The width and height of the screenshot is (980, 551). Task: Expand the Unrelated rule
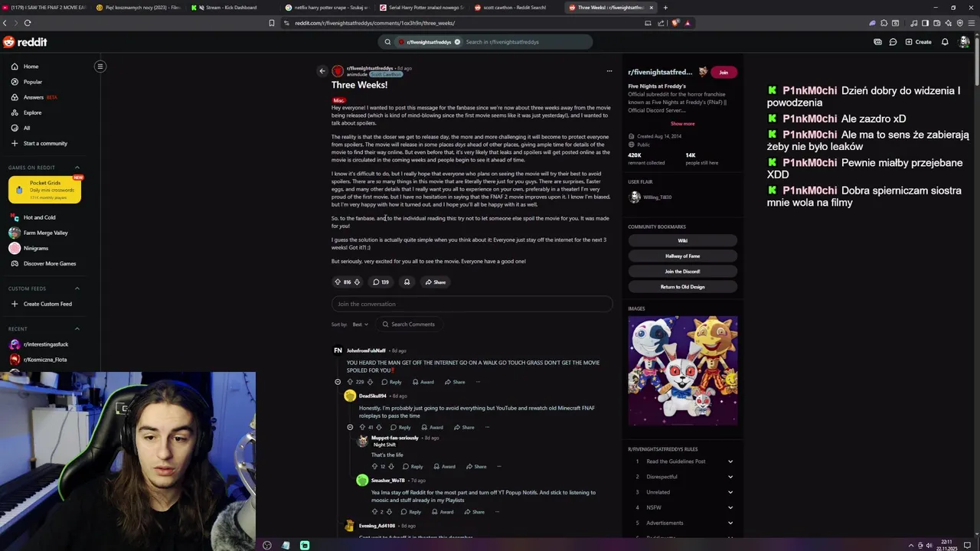click(x=683, y=492)
